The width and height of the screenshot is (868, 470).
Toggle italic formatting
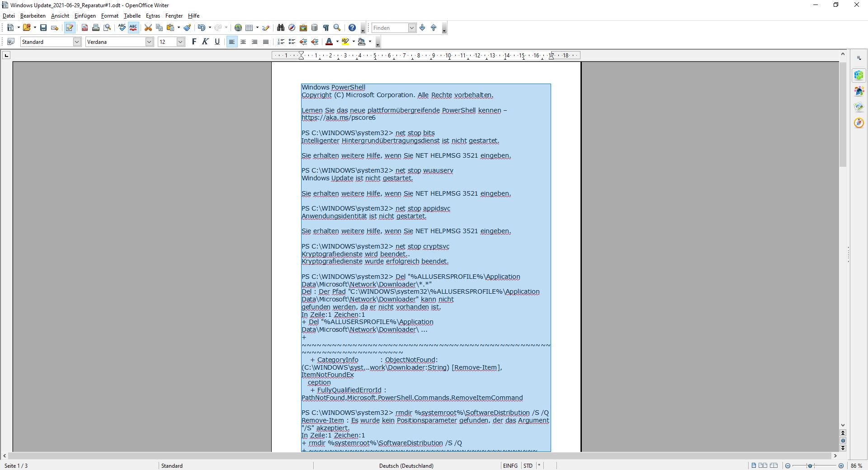pos(206,42)
